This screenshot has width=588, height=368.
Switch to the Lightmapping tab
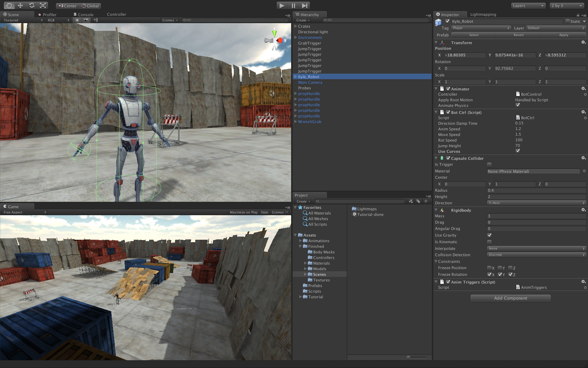(x=483, y=14)
